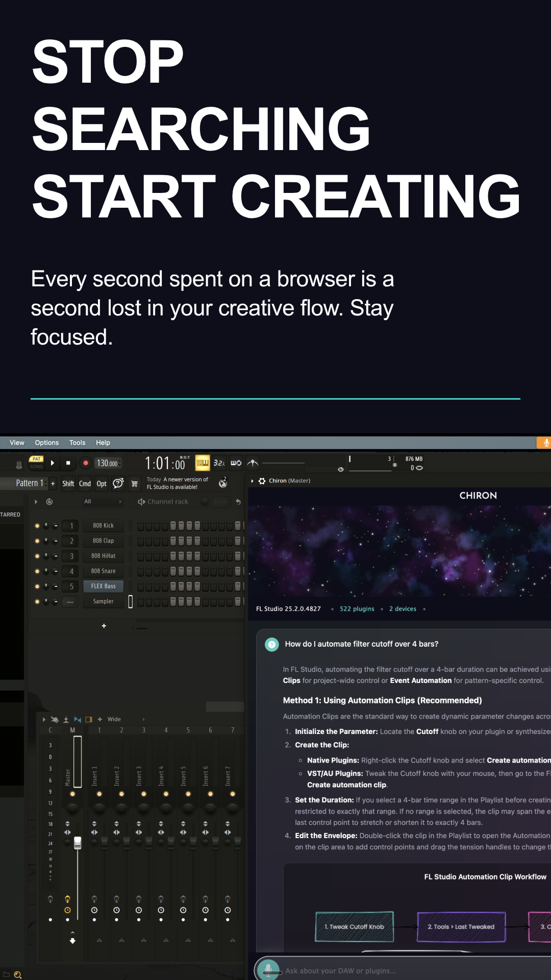This screenshot has height=980, width=551.
Task: Click the Insert 1 volume fader
Action: click(104, 842)
